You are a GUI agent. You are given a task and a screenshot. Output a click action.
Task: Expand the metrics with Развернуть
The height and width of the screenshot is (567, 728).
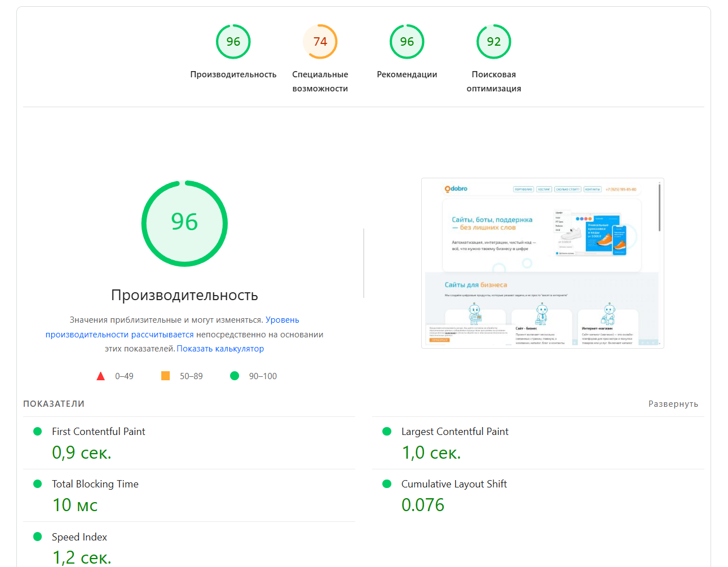pos(673,404)
